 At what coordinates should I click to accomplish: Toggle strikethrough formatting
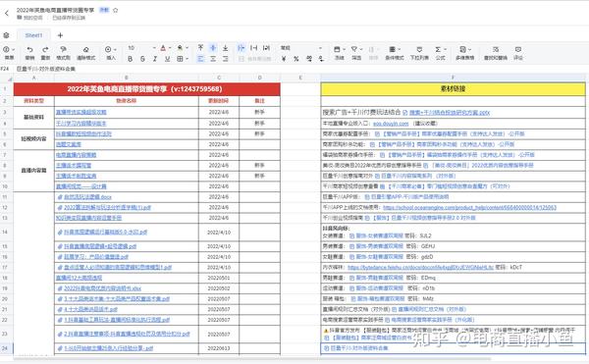point(142,59)
